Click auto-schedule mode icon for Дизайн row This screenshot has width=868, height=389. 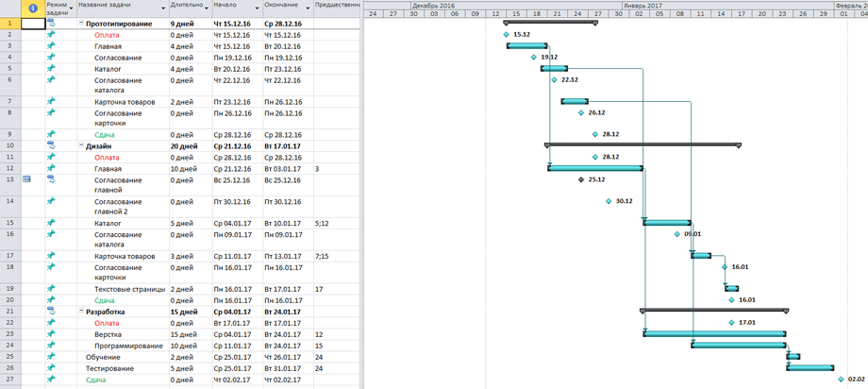click(51, 145)
